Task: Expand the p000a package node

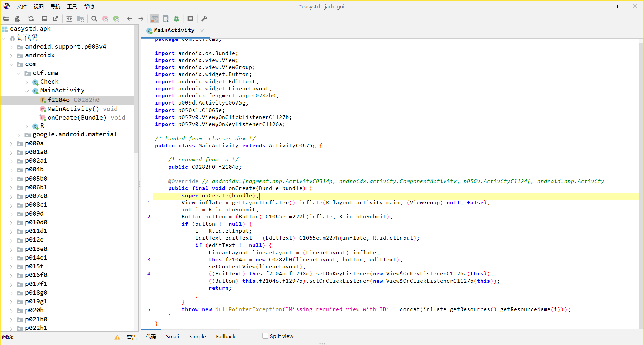Action: point(12,144)
